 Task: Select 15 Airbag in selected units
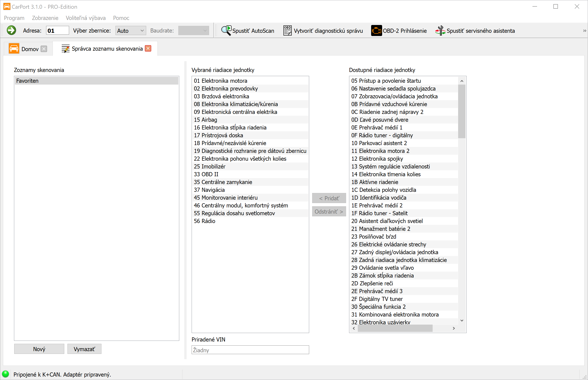tap(249, 120)
